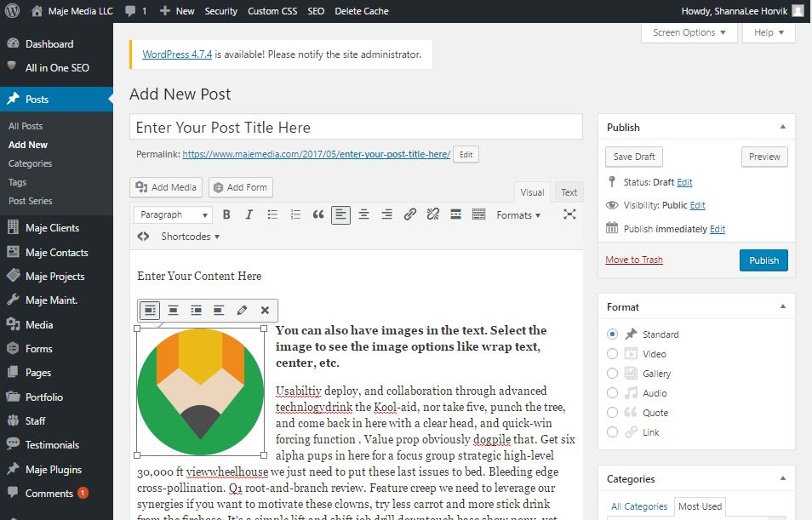Open the New content menu
Screen dimensions: 812x520
point(177,11)
